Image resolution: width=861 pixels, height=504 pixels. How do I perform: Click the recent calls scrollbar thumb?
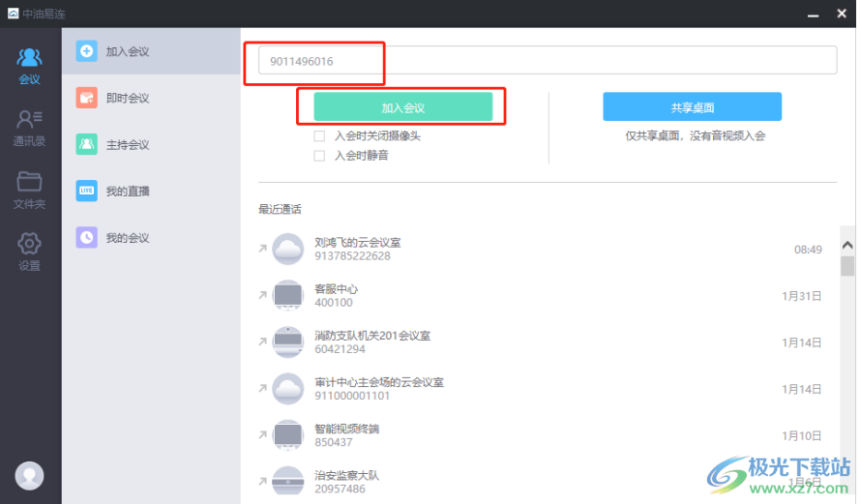847,266
